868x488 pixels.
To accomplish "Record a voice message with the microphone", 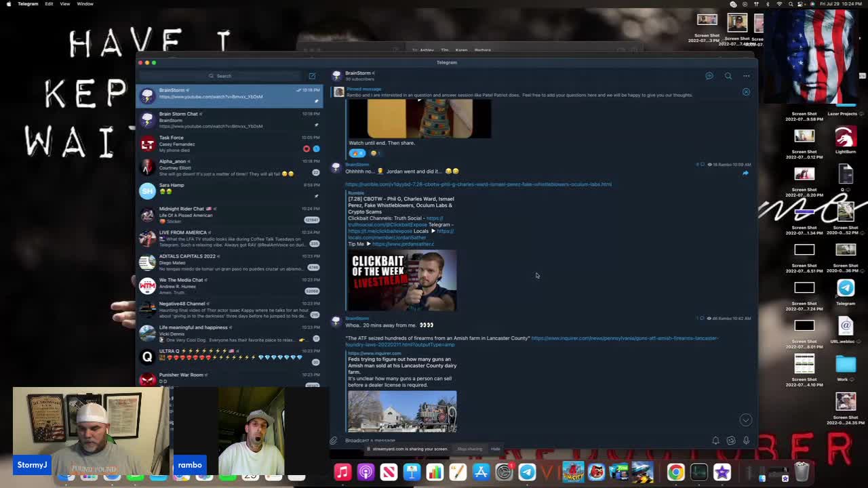I will (746, 441).
